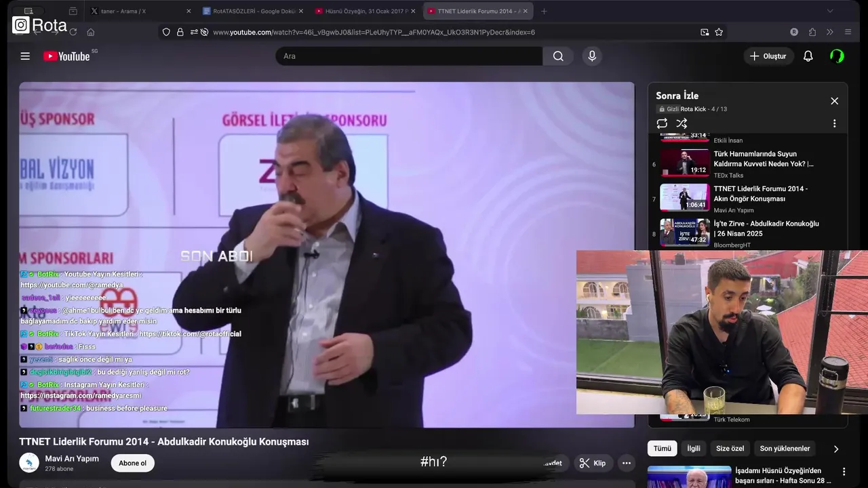Click the shield tracking protection icon

(x=166, y=32)
